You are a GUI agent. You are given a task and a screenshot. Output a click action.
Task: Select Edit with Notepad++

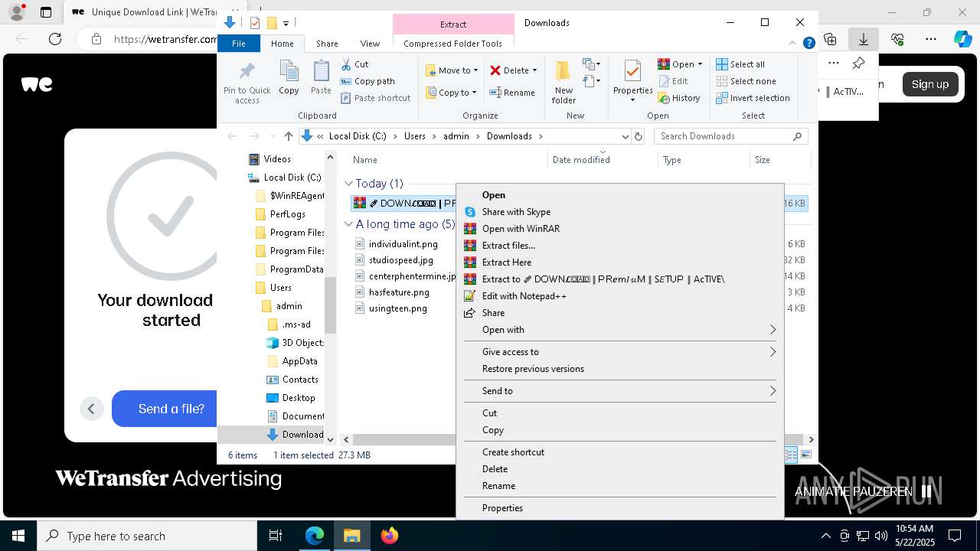[620, 296]
